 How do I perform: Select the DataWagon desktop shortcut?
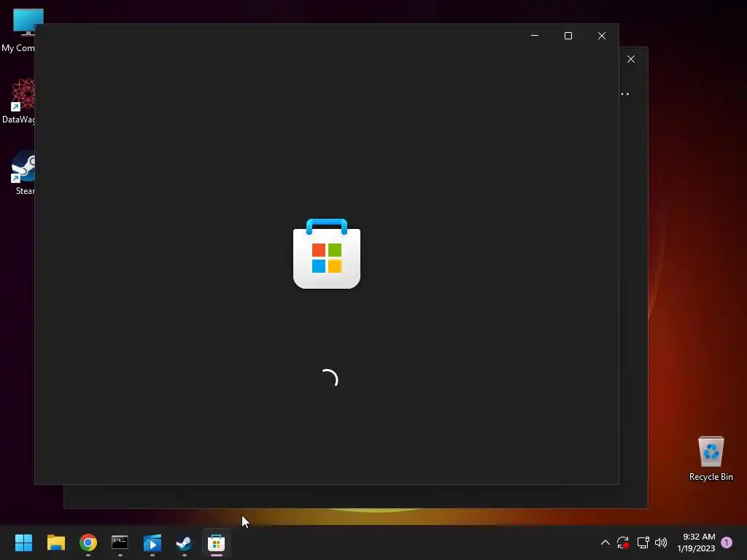[x=18, y=101]
